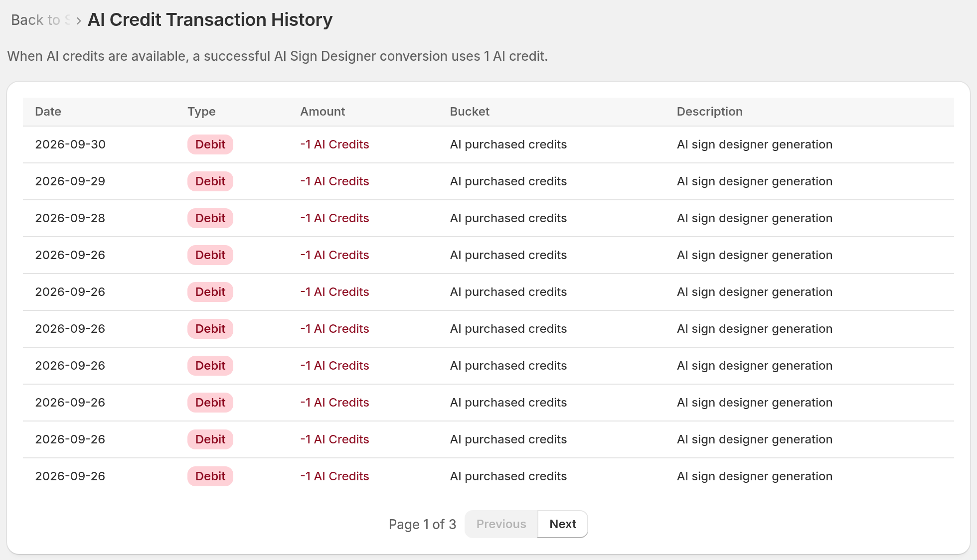Click the breadcrumb chevron separator
Screen dimensions: 977x560
pyautogui.click(x=79, y=21)
